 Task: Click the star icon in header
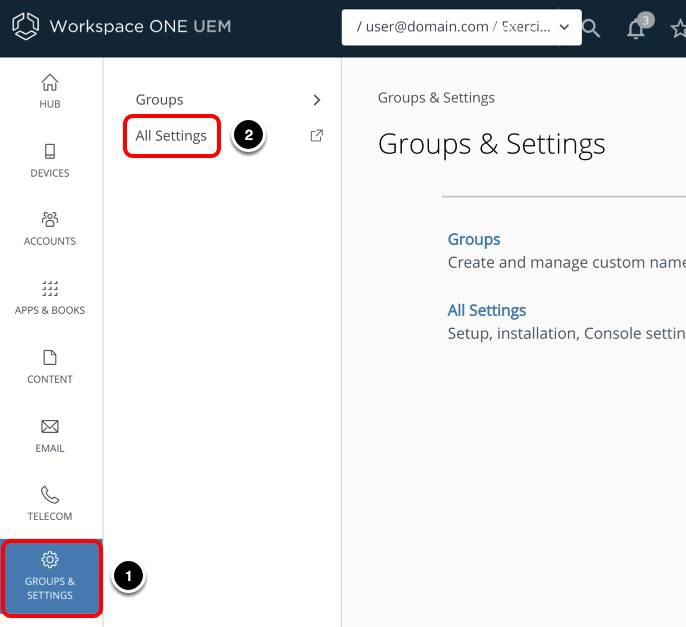click(677, 28)
